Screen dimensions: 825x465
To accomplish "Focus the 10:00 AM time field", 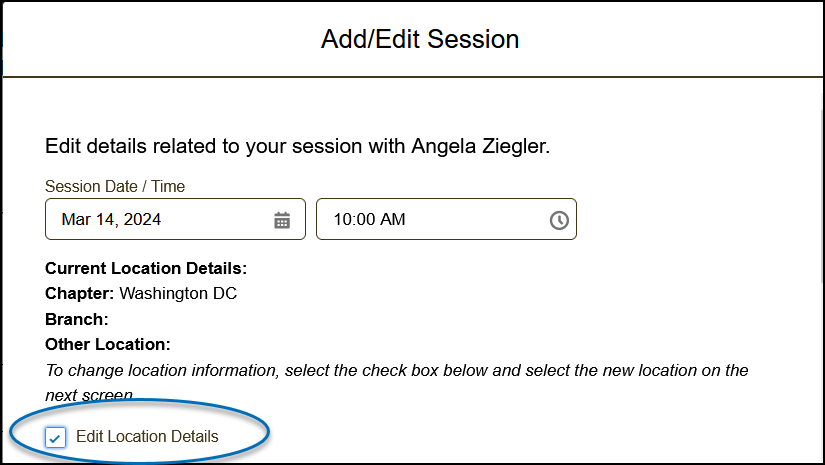I will click(430, 219).
